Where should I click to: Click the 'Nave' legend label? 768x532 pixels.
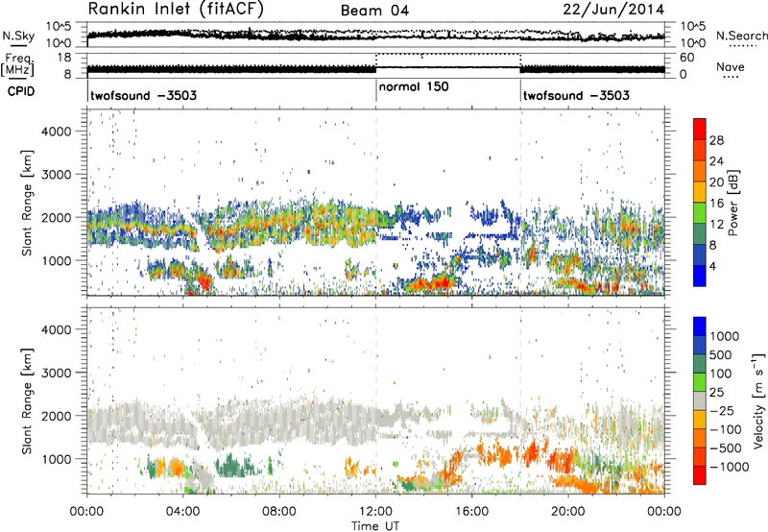click(x=731, y=66)
